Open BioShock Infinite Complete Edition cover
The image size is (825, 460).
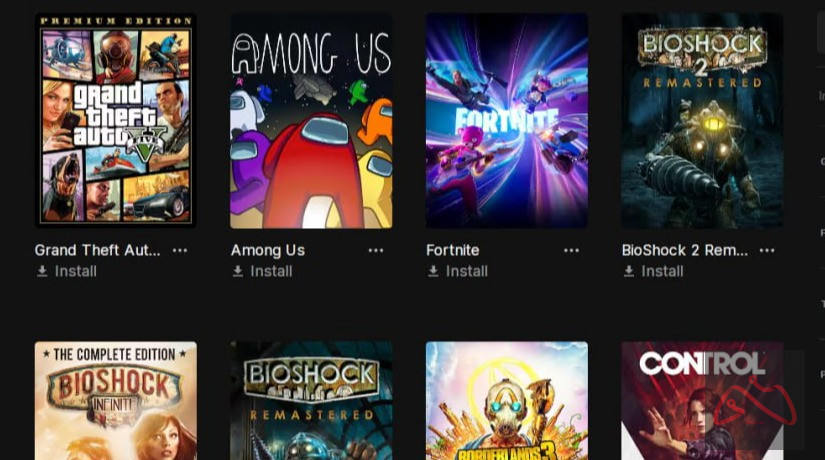point(116,401)
